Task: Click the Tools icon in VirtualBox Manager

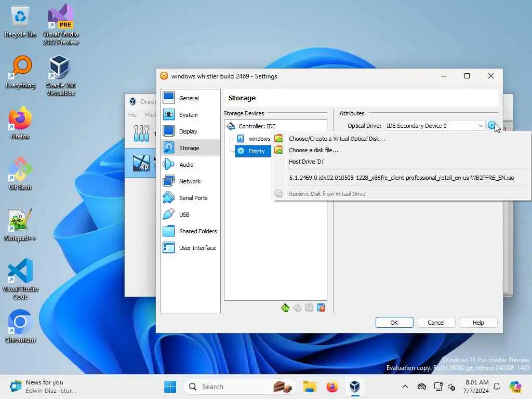Action: tap(141, 134)
